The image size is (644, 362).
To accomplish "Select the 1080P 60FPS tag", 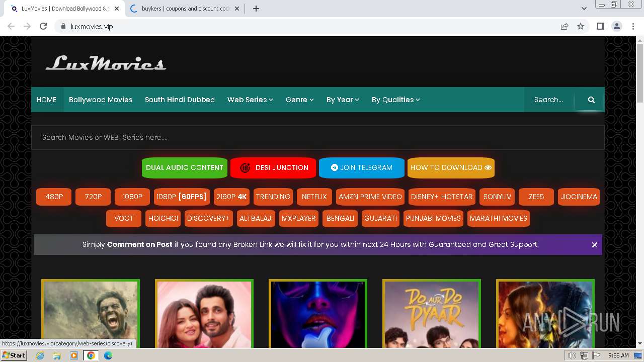I will click(x=182, y=197).
